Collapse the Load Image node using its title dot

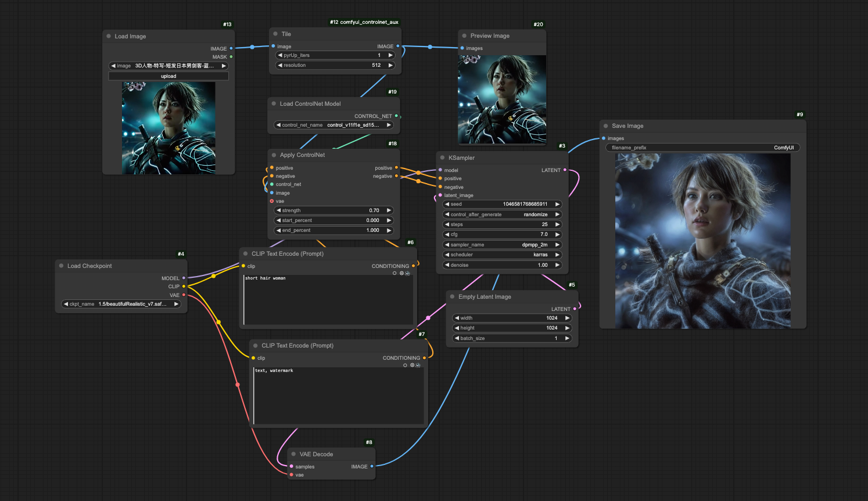pyautogui.click(x=109, y=36)
